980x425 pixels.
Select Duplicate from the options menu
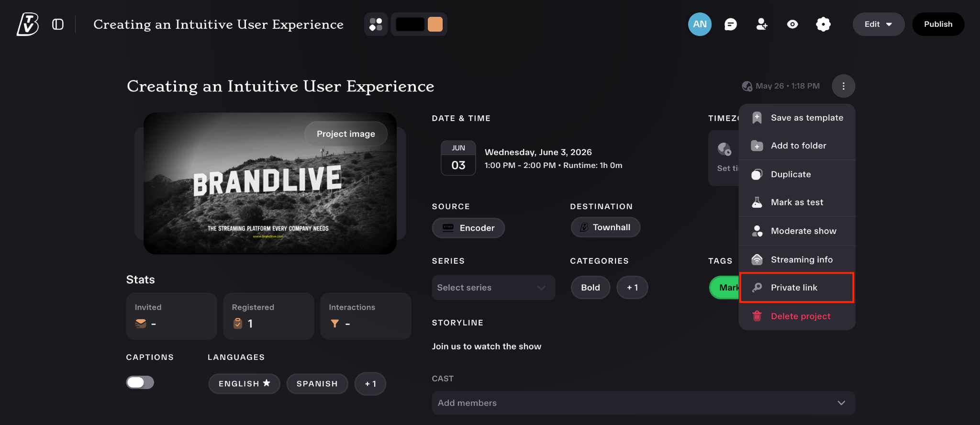(797, 174)
